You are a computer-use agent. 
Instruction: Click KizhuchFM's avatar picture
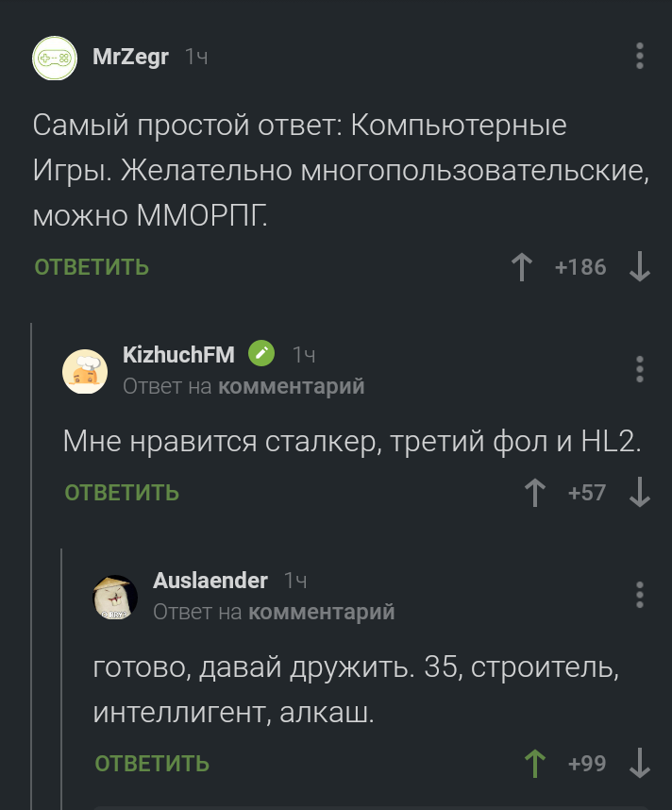(x=85, y=370)
